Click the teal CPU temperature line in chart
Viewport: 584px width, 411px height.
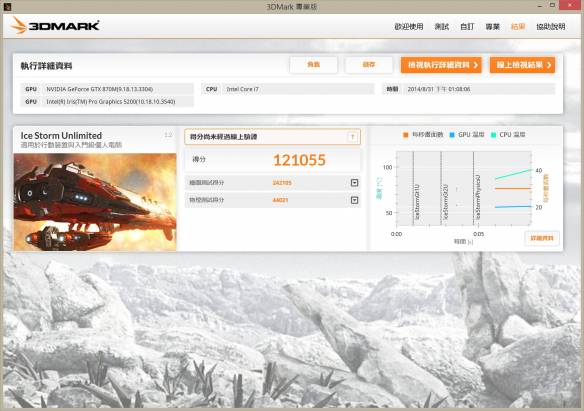point(513,174)
